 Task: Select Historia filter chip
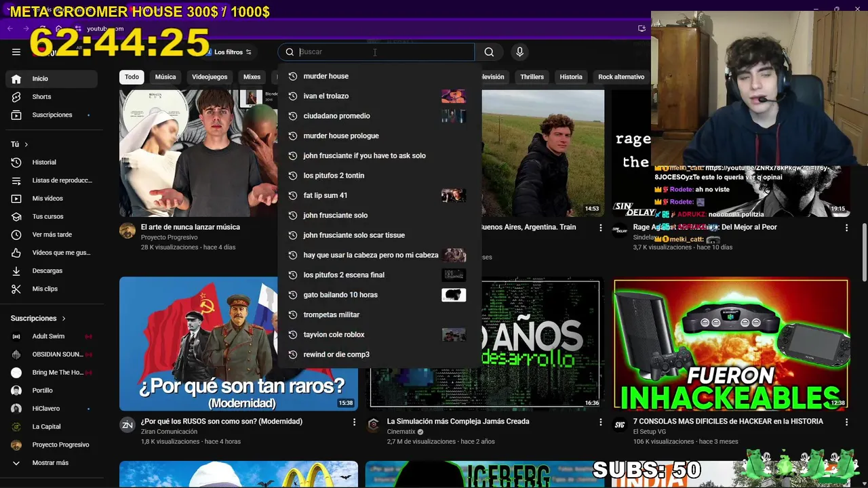571,77
